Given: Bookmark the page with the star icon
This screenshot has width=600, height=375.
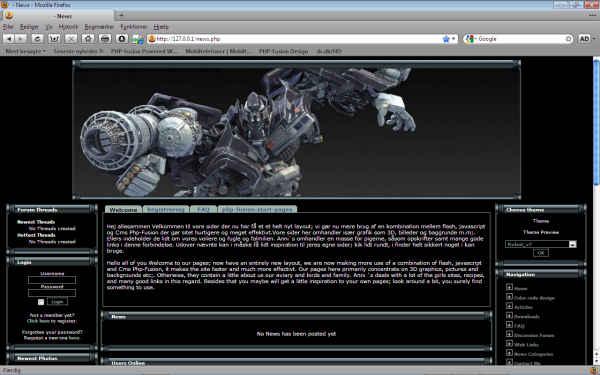Looking at the screenshot, I should [446, 39].
